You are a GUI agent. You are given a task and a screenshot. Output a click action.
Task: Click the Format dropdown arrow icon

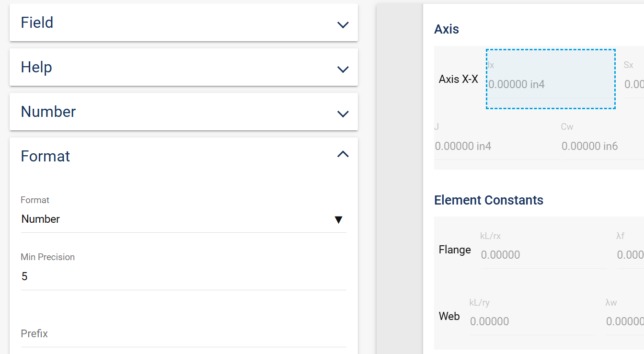[x=338, y=220]
